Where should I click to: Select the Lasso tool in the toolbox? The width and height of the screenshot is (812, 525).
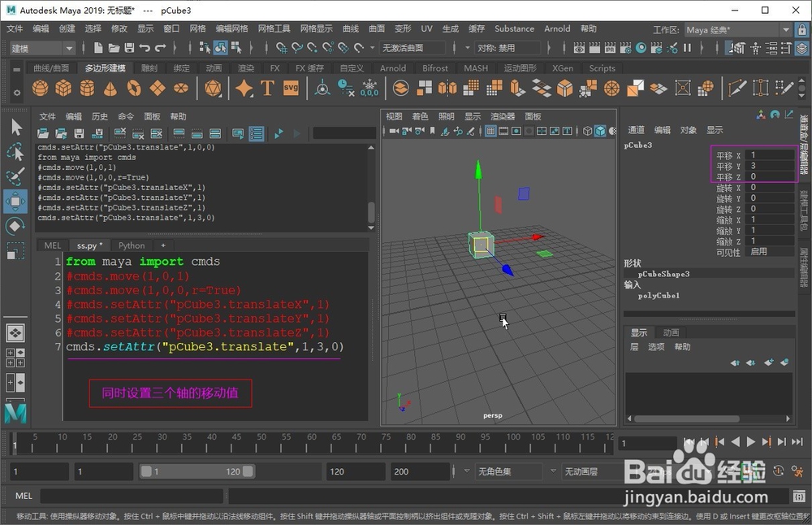tap(14, 152)
